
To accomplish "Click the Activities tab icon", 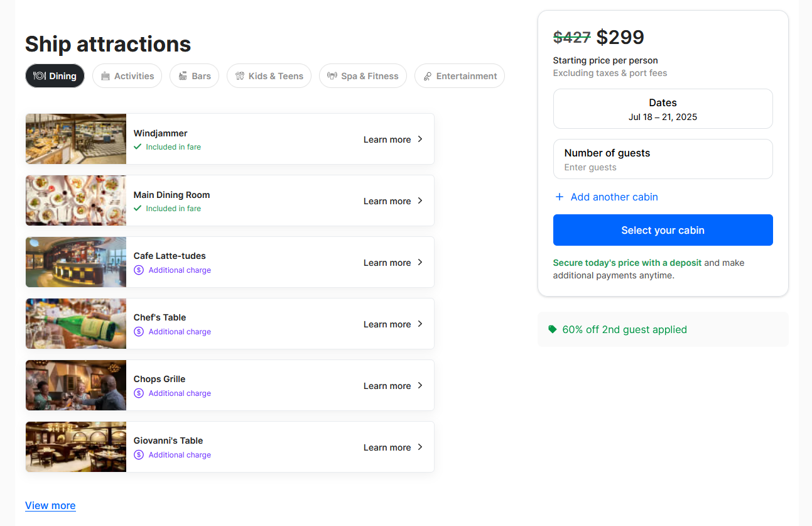I will point(106,76).
